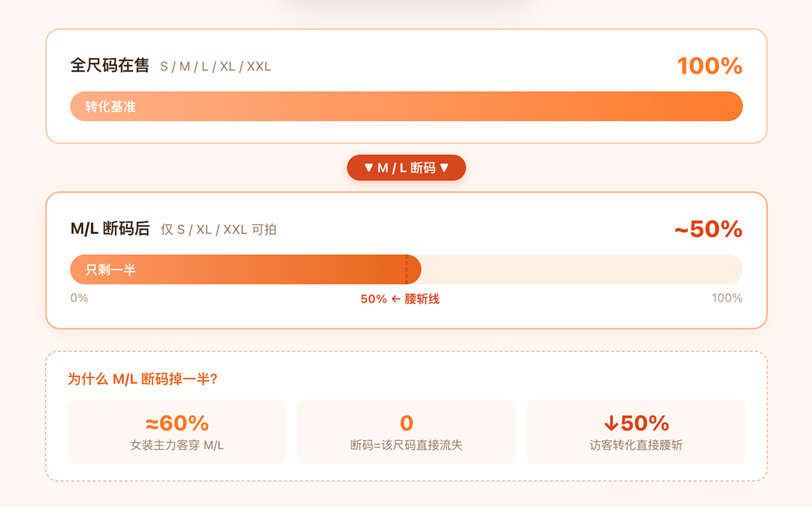Screen dimensions: 812x507
Task: Select the ↓50% 访客转化直接腰斩 card
Action: click(635, 431)
